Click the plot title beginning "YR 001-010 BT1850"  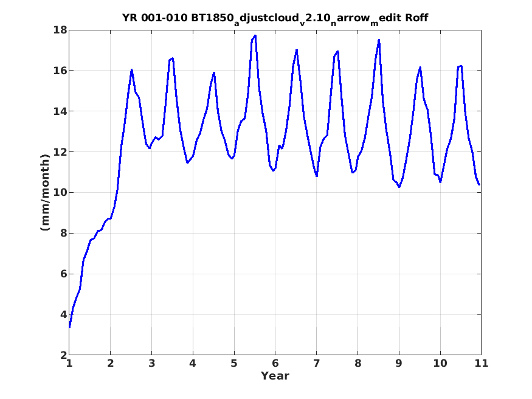tap(275, 19)
